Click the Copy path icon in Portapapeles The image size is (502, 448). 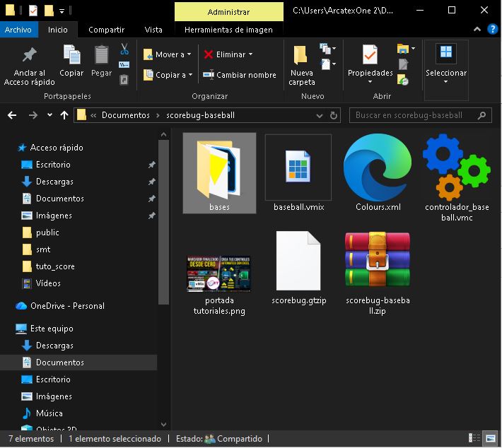124,64
